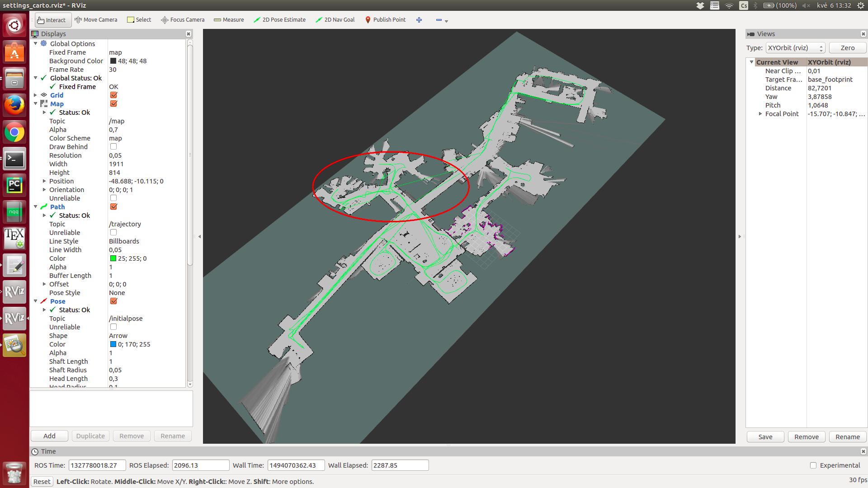Open the Wi-Fi network indicator
The image size is (868, 488).
(x=729, y=5)
